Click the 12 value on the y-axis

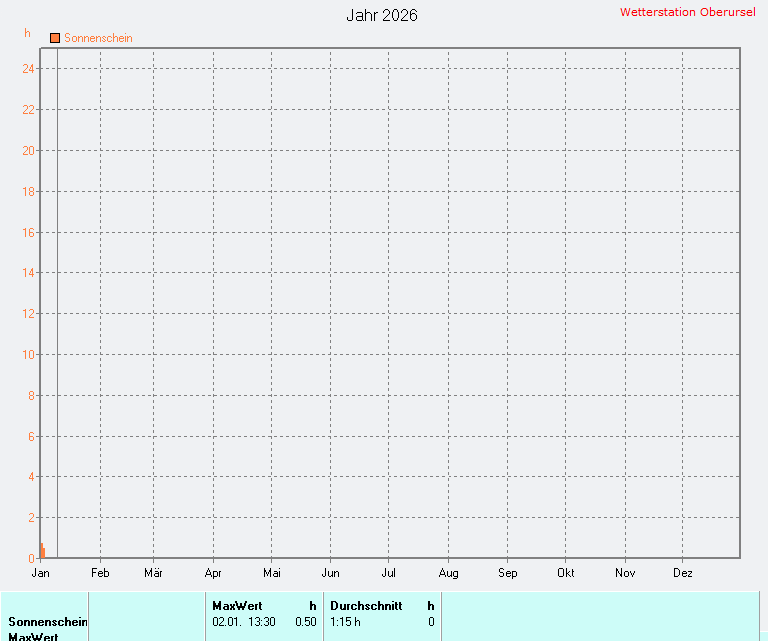28,314
